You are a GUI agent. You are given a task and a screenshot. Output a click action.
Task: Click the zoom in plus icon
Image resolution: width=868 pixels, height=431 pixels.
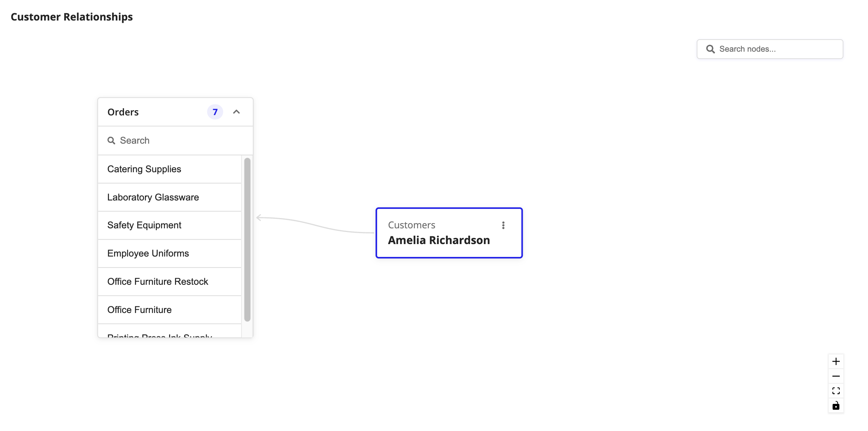click(x=836, y=361)
